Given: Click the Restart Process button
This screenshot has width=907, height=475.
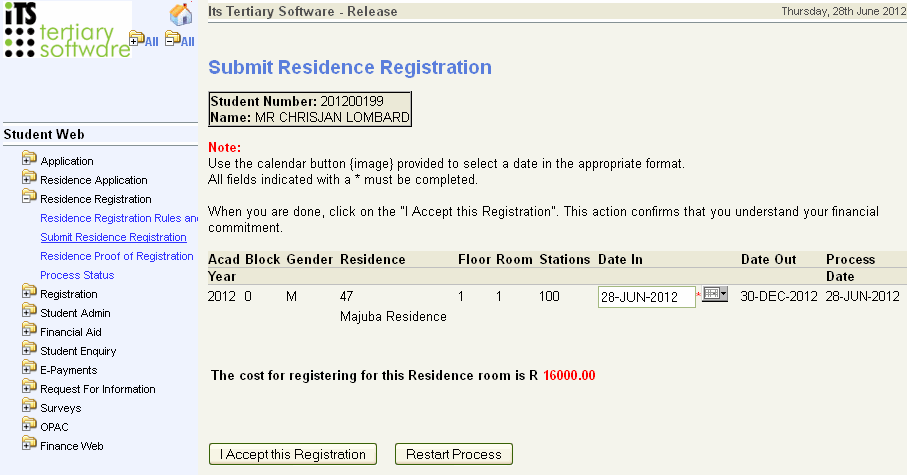Looking at the screenshot, I should point(454,454).
